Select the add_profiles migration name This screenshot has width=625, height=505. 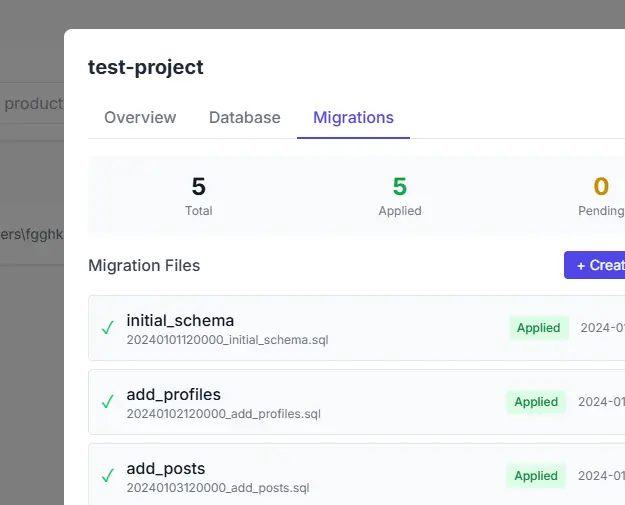point(173,395)
